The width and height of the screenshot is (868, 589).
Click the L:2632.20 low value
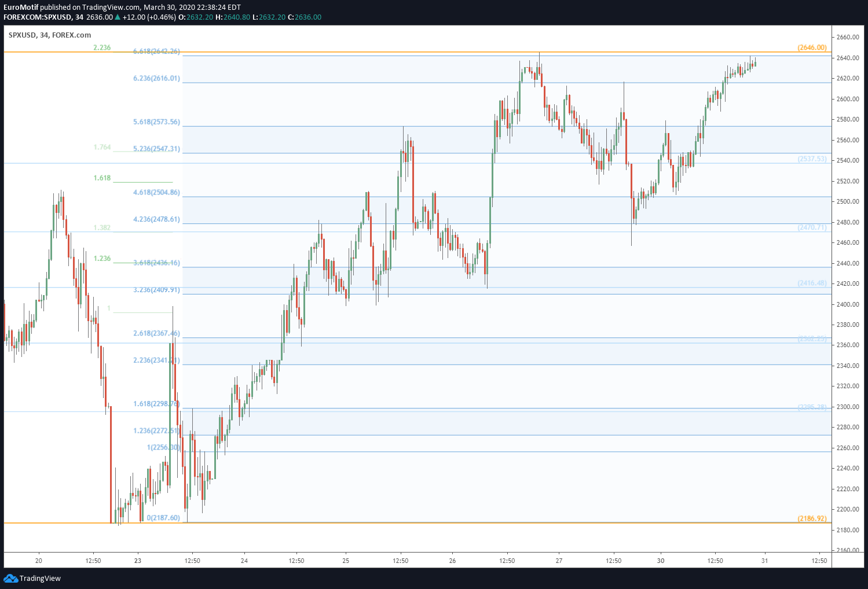269,17
